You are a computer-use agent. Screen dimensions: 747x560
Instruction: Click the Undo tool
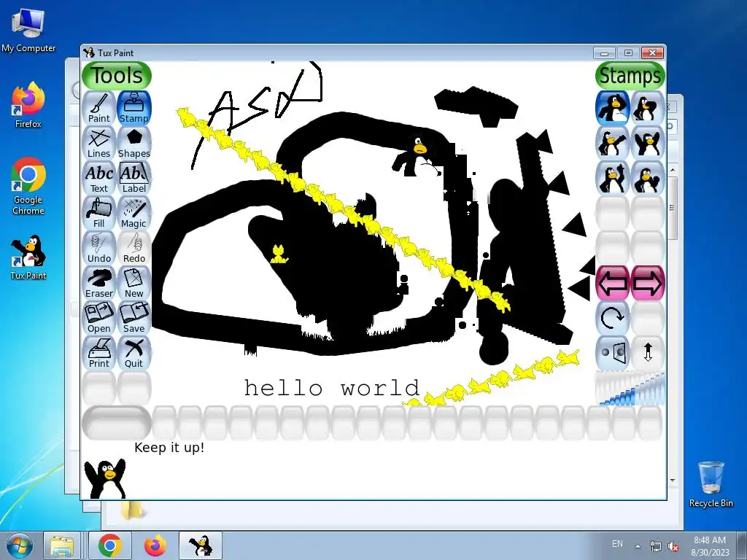pyautogui.click(x=99, y=248)
